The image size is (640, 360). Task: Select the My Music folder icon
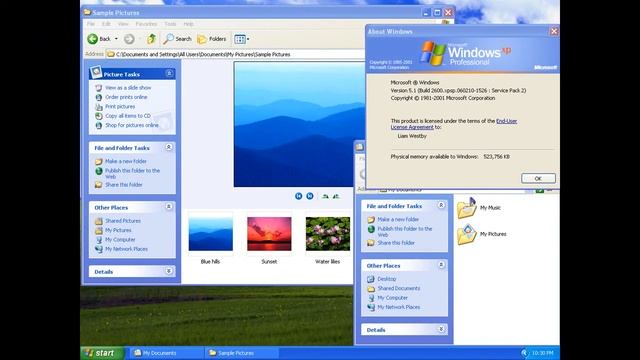[x=467, y=208]
